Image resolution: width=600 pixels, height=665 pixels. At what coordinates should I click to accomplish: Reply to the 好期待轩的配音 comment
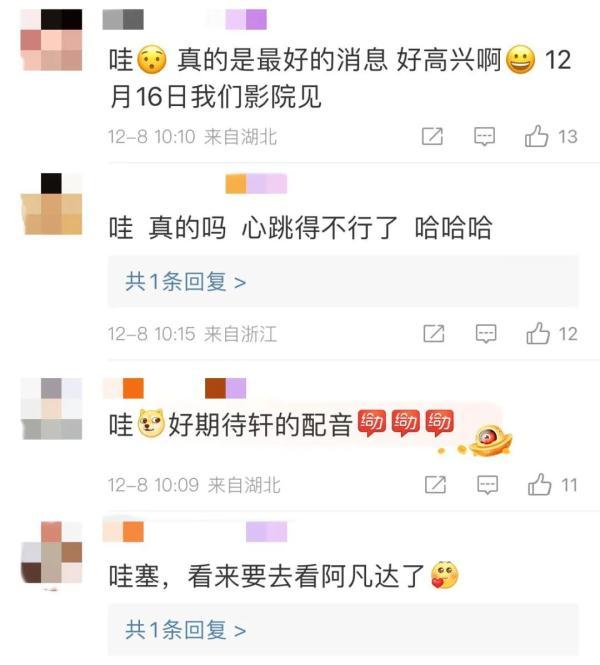point(488,485)
